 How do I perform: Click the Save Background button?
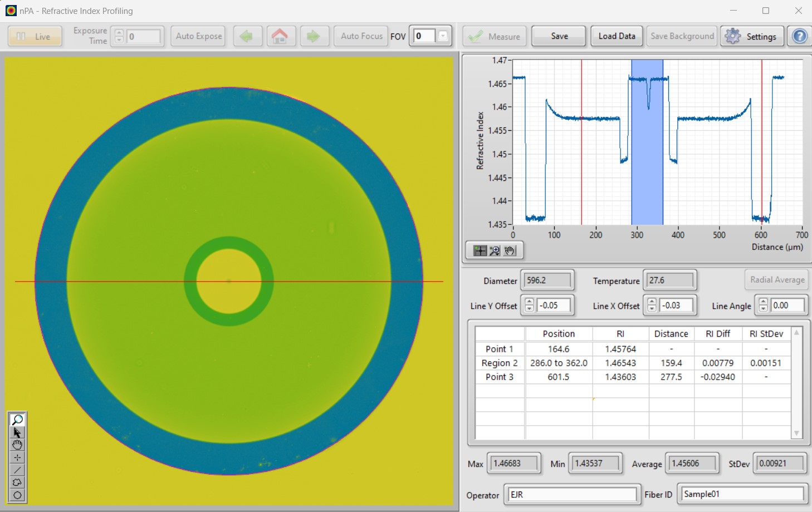coord(682,37)
